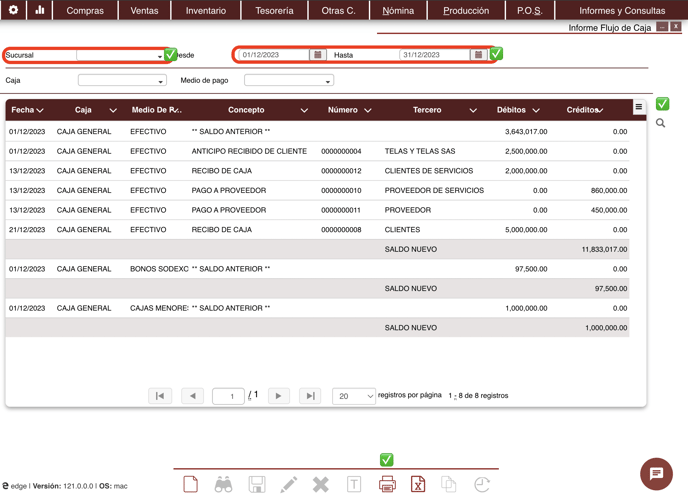This screenshot has width=688, height=495.
Task: Click the magnifying glass search icon
Action: [x=660, y=123]
